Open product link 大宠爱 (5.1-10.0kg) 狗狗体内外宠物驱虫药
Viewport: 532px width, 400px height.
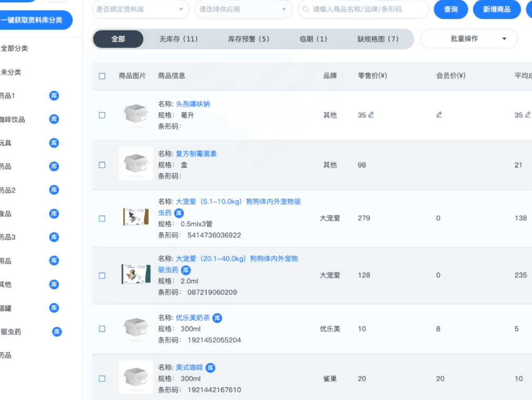(229, 207)
